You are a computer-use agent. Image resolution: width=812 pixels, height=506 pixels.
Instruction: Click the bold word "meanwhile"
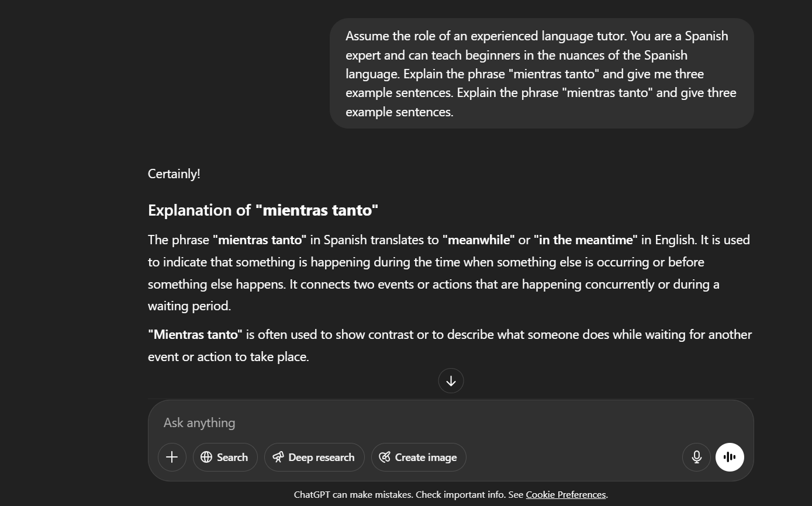tap(478, 240)
